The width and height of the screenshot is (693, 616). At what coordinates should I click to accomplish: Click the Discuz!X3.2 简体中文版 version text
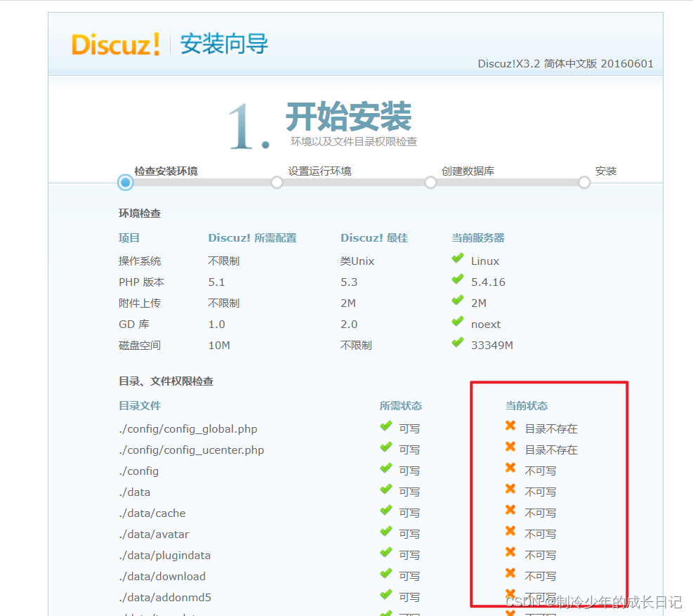[x=565, y=64]
